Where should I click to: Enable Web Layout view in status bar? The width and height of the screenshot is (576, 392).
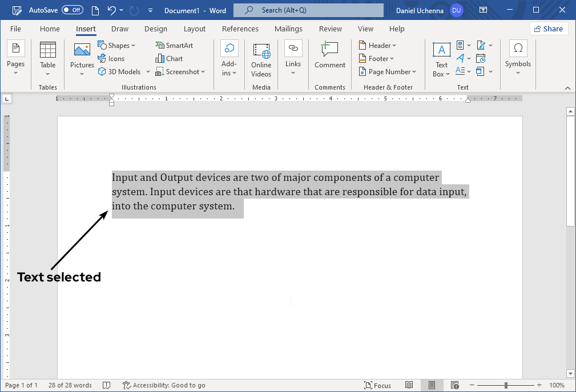pos(454,385)
